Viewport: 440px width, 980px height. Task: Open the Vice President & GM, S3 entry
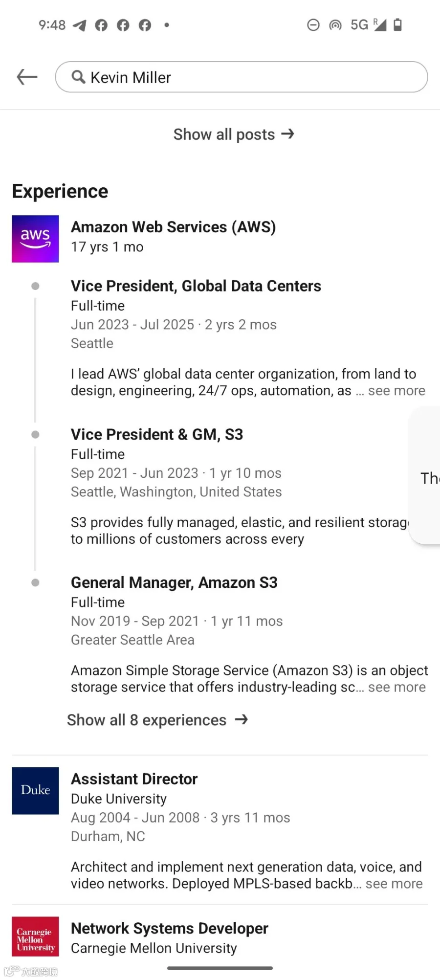(157, 434)
